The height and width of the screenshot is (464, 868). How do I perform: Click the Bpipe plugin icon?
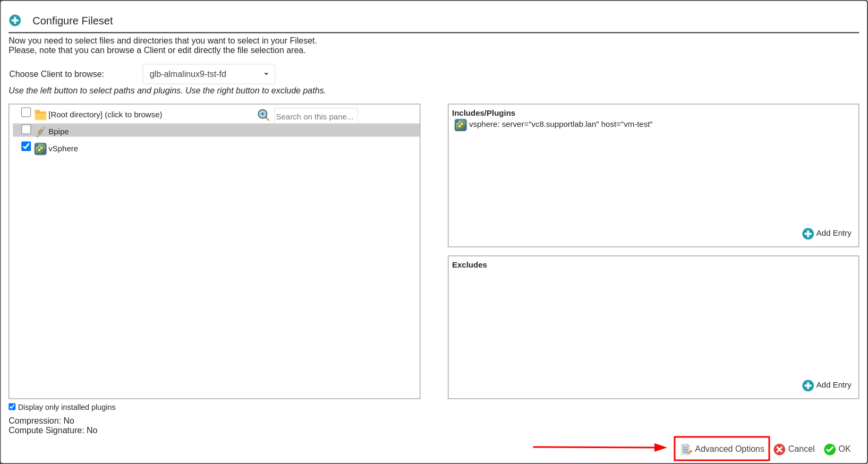tap(40, 132)
